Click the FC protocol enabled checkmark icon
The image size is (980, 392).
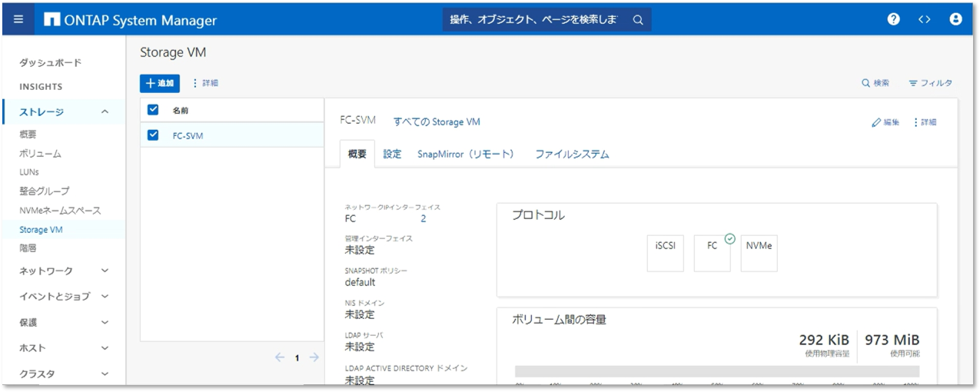tap(729, 239)
